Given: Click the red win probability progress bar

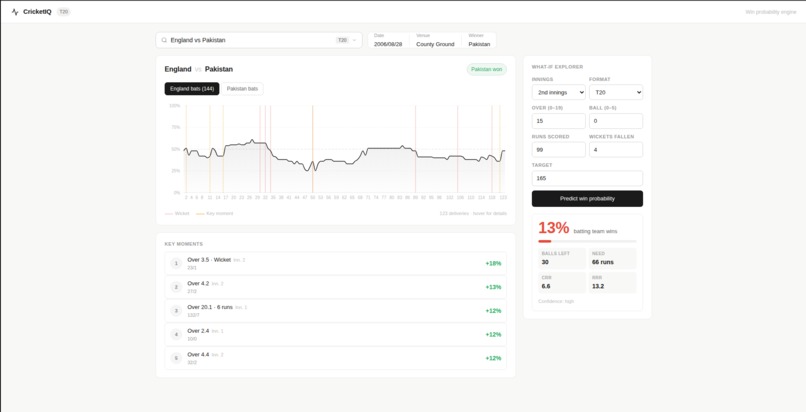Looking at the screenshot, I should point(587,241).
